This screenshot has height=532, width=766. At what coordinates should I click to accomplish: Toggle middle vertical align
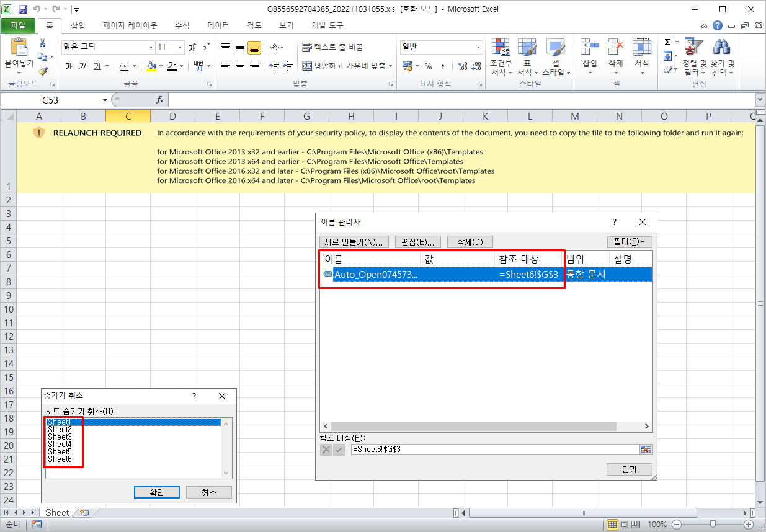240,48
